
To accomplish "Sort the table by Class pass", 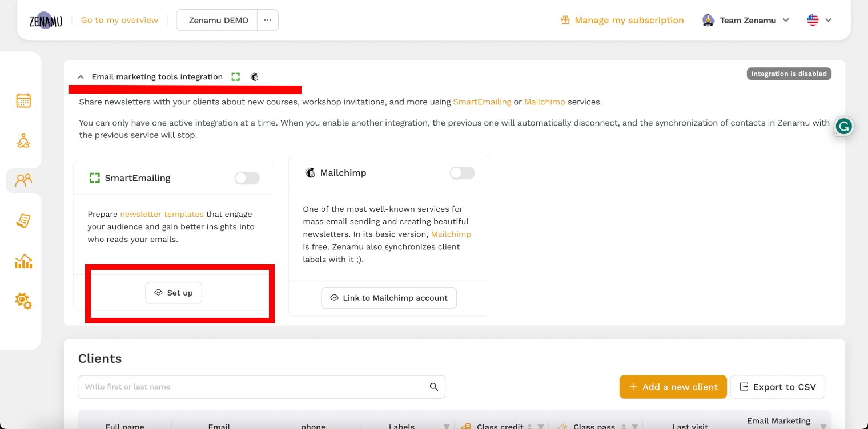I will point(624,426).
